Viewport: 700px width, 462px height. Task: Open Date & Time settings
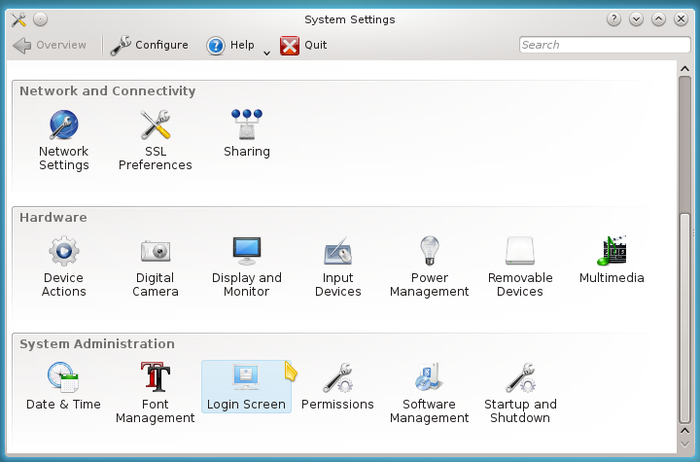pos(63,386)
